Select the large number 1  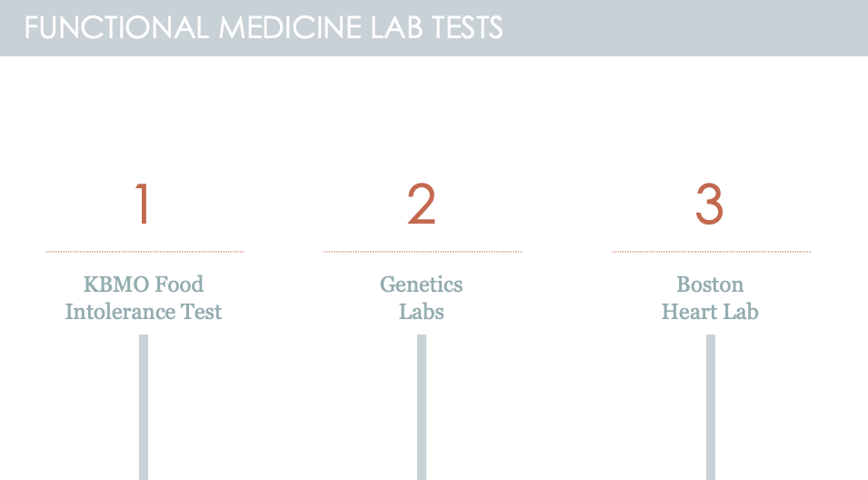pyautogui.click(x=142, y=205)
